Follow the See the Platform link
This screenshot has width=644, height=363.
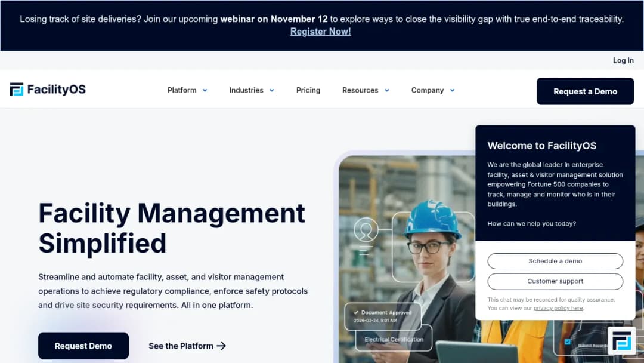(x=187, y=346)
